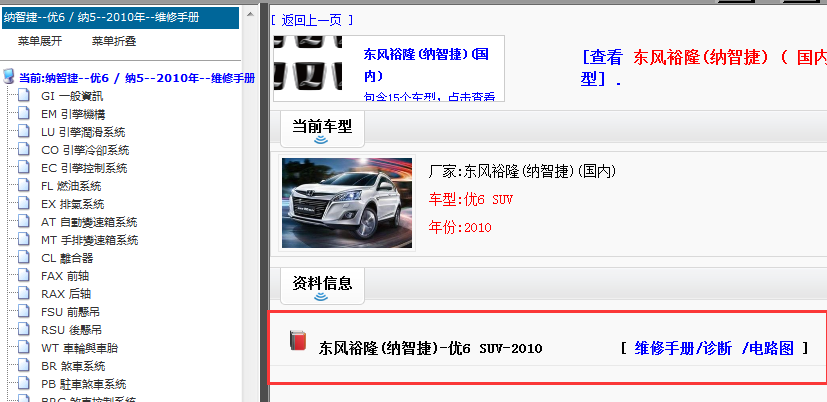Click the white 优6 SUV car photo
Image resolution: width=827 pixels, height=402 pixels.
coord(347,203)
